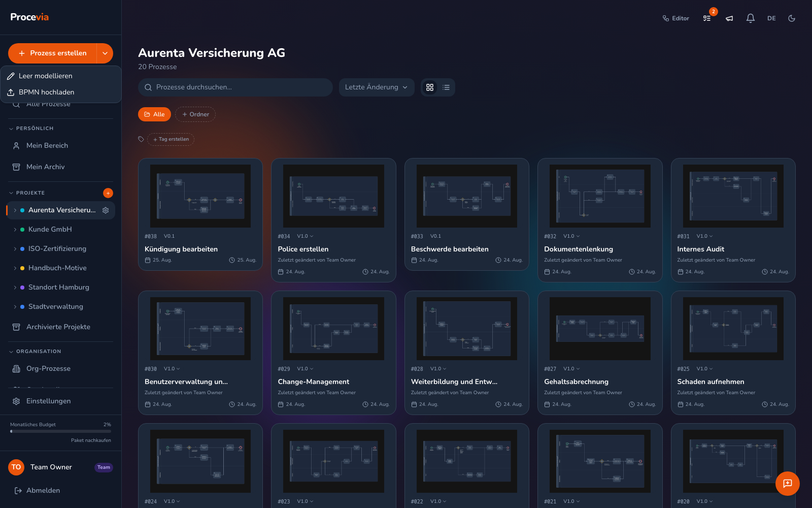
Task: Open Mein Archiv
Action: 61,167
